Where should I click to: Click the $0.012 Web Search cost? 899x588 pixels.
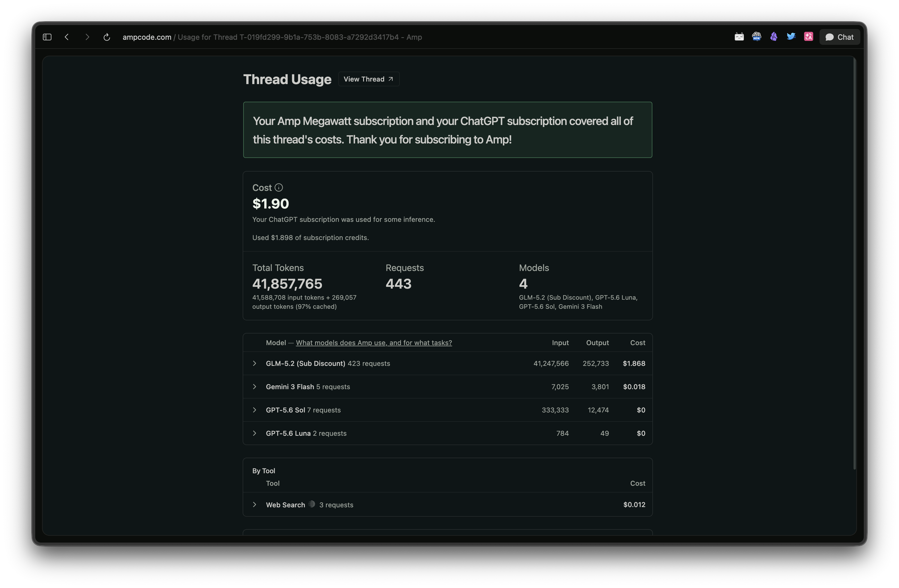click(634, 504)
